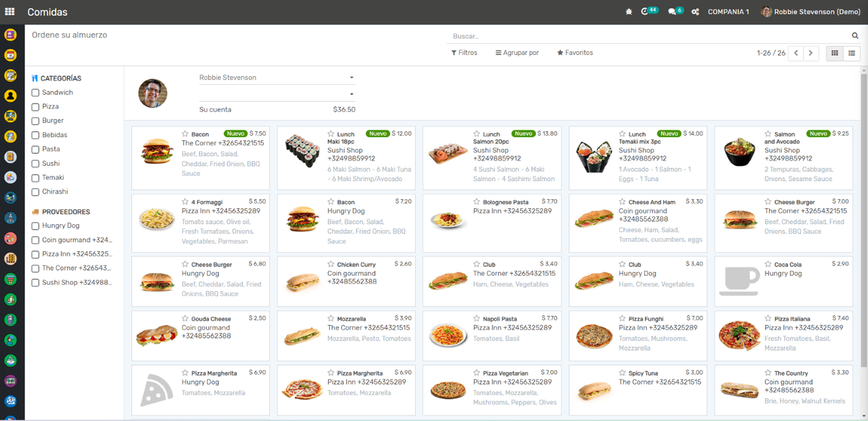Click the magnifier search icon
Image resolution: width=868 pixels, height=421 pixels.
(855, 35)
